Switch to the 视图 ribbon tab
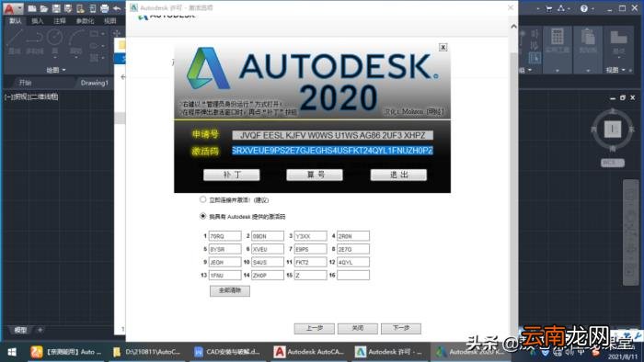The width and height of the screenshot is (644, 362). (109, 21)
